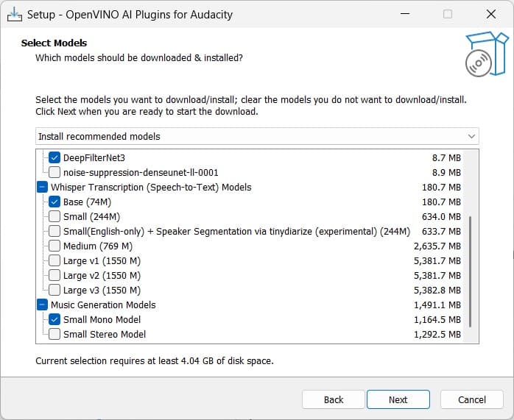Click the 634.0 MB size for Small (244M)
This screenshot has width=514, height=420.
click(x=441, y=217)
